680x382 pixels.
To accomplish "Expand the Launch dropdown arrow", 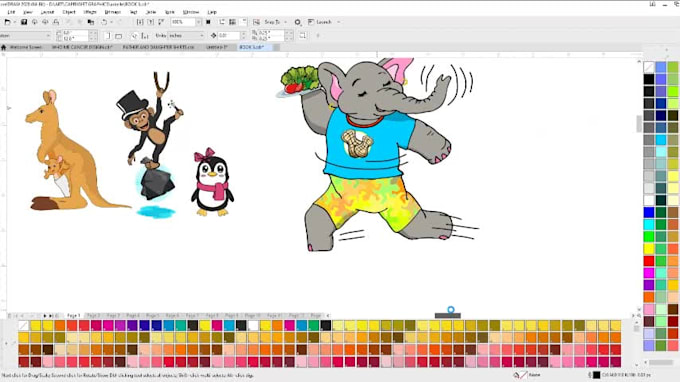I will coord(339,22).
